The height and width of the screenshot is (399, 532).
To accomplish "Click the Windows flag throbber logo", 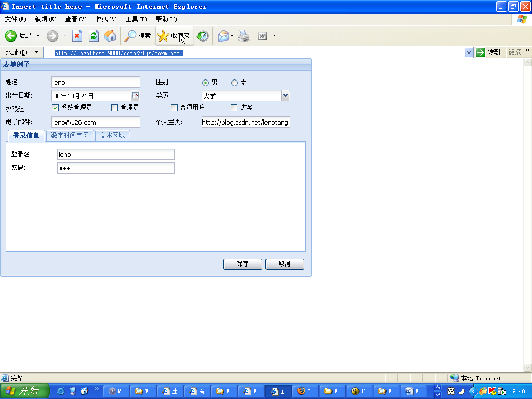I will tap(522, 19).
